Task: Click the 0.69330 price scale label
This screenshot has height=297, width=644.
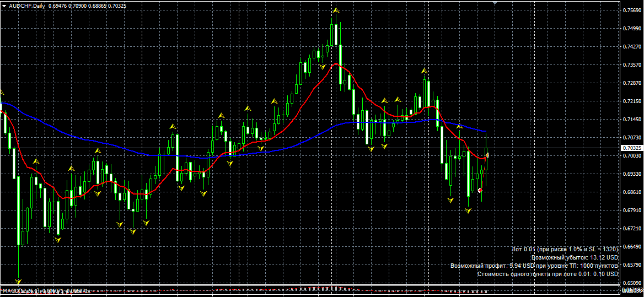Action: pos(632,174)
